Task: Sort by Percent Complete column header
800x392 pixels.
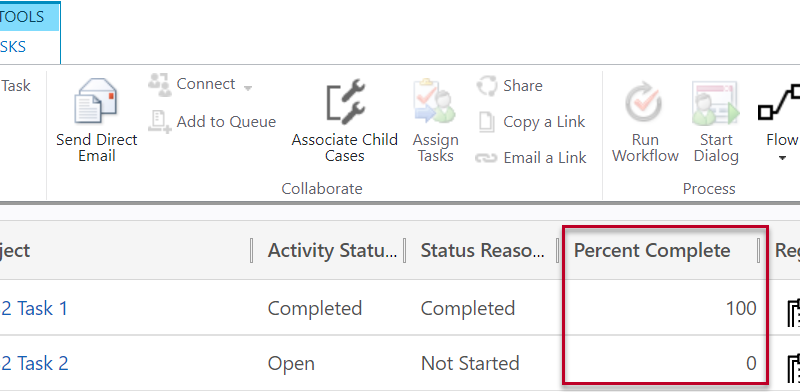Action: click(652, 250)
